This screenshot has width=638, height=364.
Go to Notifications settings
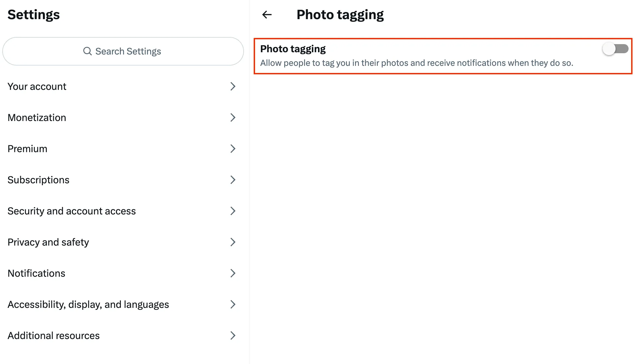[36, 273]
